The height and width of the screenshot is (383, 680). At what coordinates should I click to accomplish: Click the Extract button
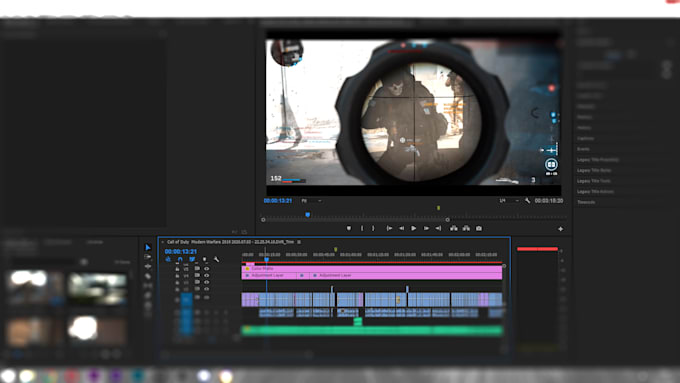click(466, 228)
